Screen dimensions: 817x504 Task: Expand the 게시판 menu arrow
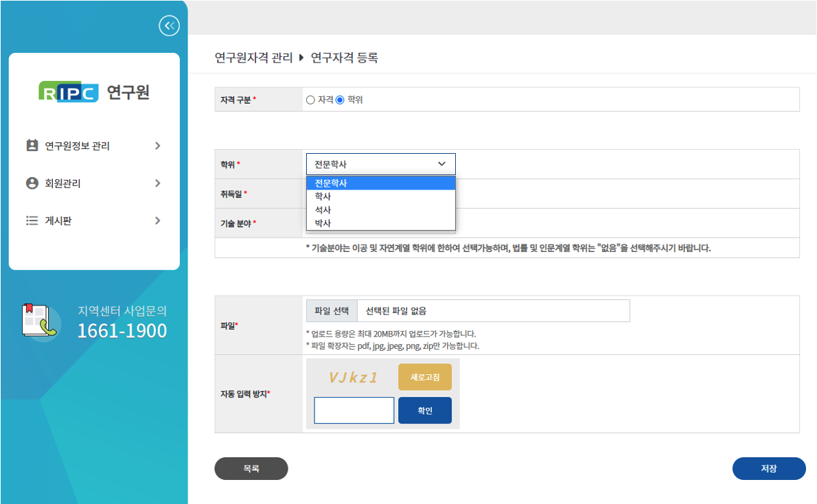[158, 220]
